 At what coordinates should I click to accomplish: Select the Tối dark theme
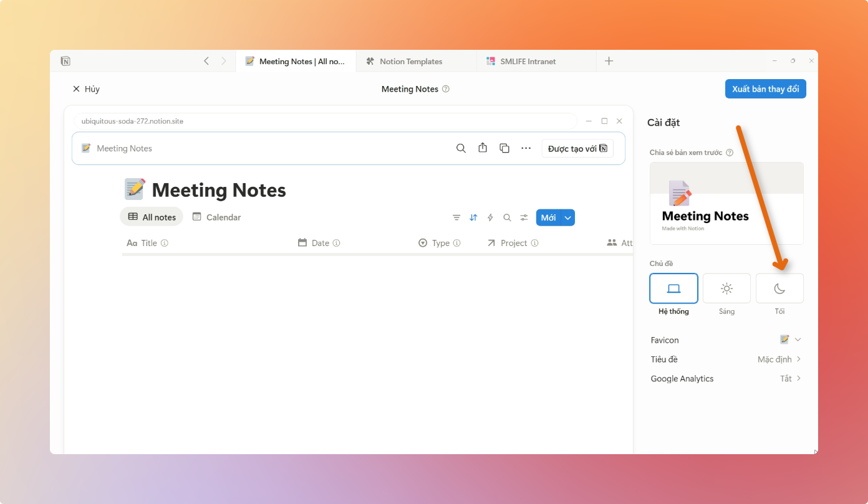[x=779, y=288]
